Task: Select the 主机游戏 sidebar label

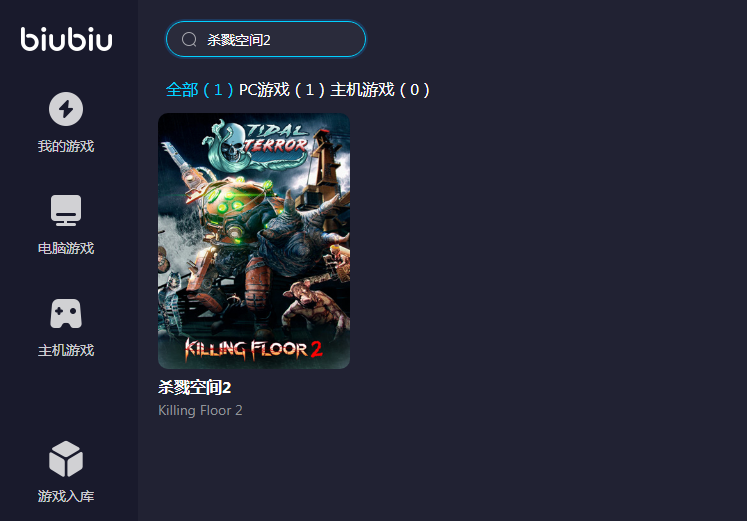Action: [x=66, y=351]
